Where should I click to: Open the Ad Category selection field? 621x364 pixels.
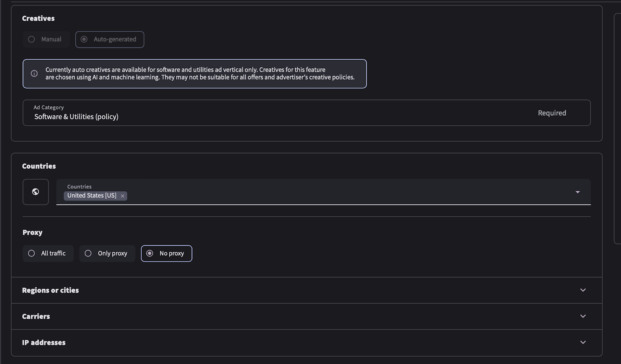click(272, 113)
